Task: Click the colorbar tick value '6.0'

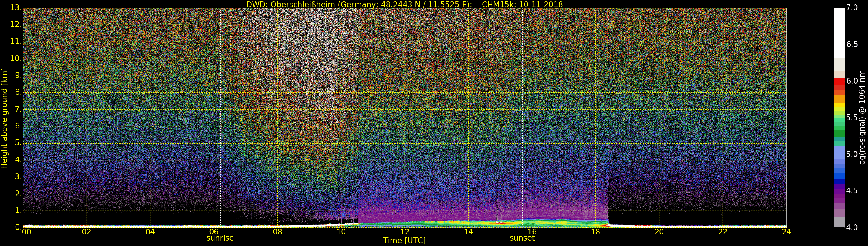Action: coord(852,81)
